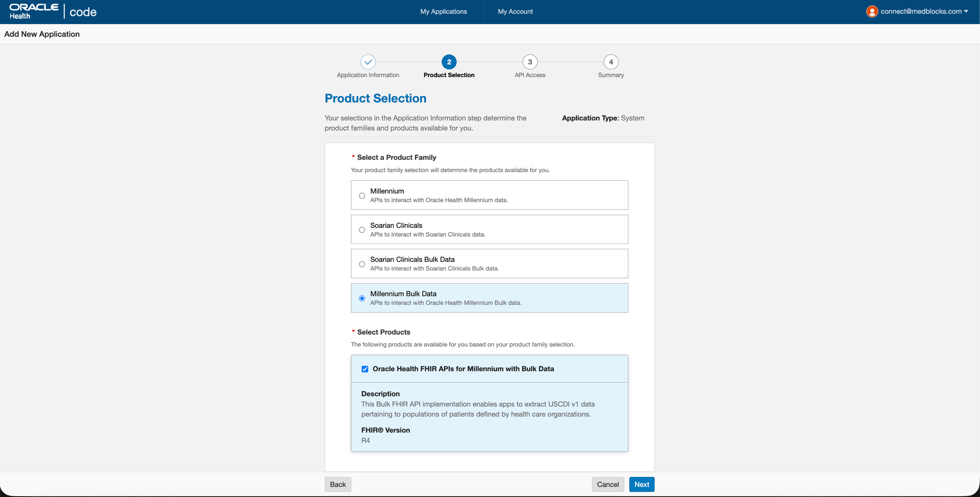This screenshot has height=497, width=980.
Task: Click the 'R4' version value
Action: [x=366, y=441]
